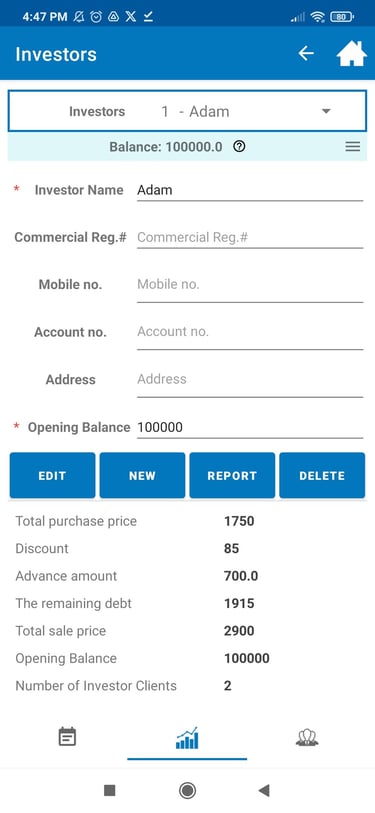Open investor REPORT button
This screenshot has width=375, height=813.
click(232, 475)
